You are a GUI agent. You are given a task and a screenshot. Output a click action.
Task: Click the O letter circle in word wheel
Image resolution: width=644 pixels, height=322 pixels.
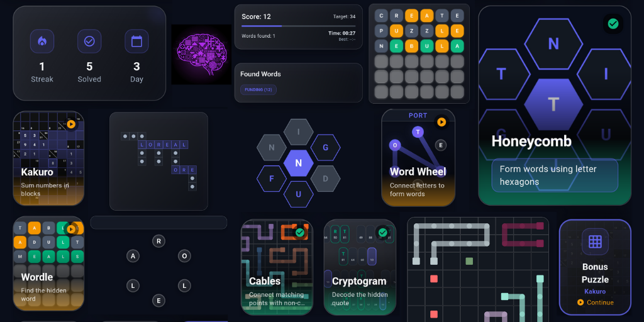point(184,257)
